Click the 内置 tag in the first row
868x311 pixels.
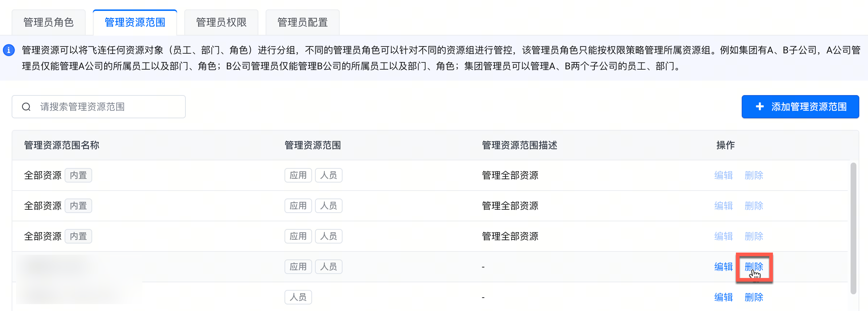tap(78, 175)
